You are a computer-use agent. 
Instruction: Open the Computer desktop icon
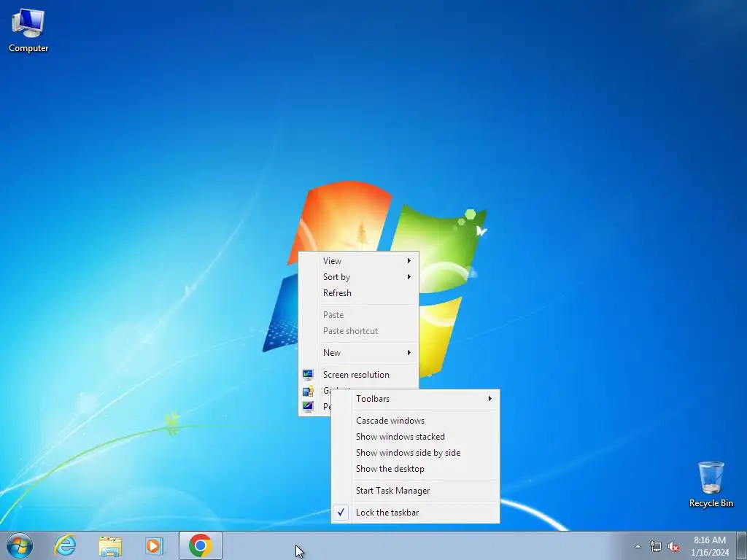pyautogui.click(x=28, y=29)
